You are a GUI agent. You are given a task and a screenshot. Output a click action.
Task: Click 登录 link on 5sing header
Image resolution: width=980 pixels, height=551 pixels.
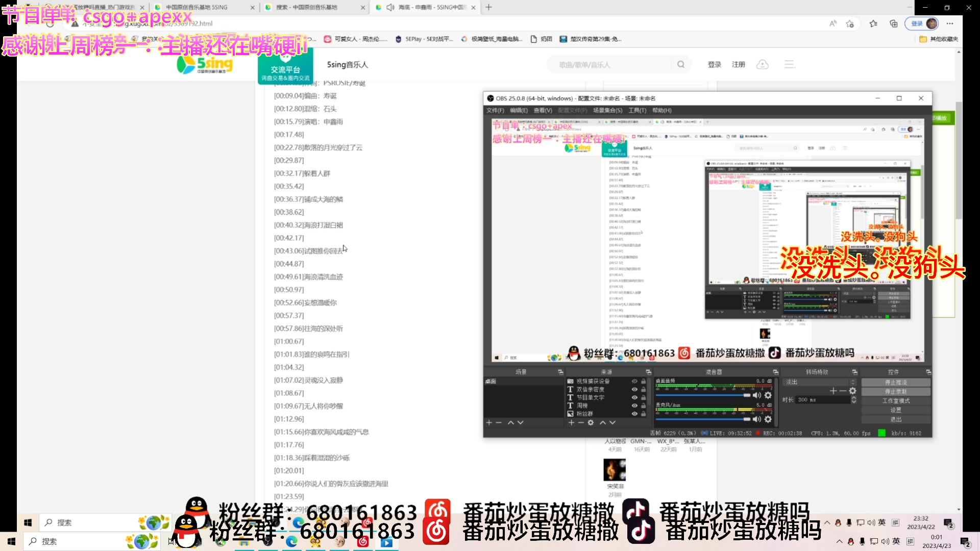[714, 64]
